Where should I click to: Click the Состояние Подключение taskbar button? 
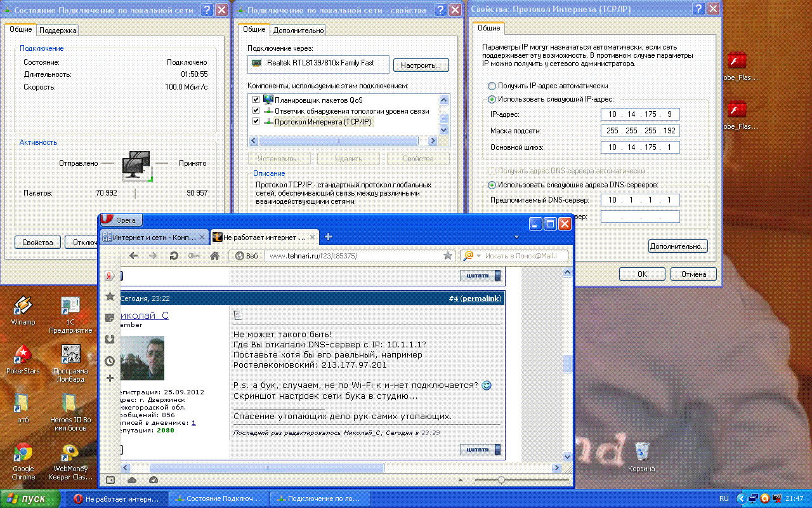[219, 498]
